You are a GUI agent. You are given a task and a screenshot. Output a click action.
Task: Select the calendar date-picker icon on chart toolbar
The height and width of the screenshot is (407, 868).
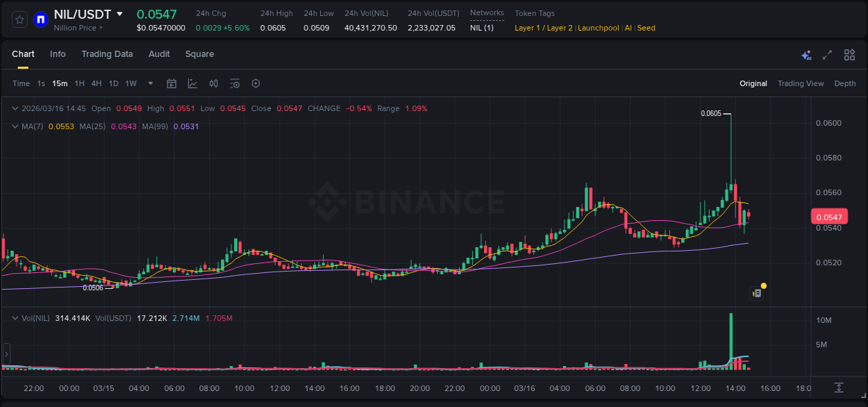click(x=172, y=83)
